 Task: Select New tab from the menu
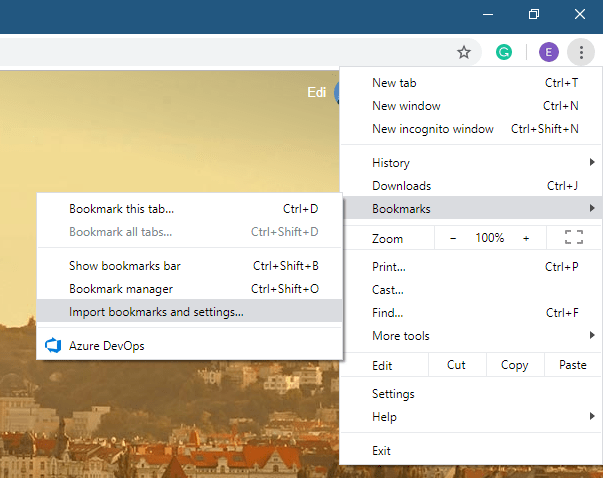tap(471, 83)
